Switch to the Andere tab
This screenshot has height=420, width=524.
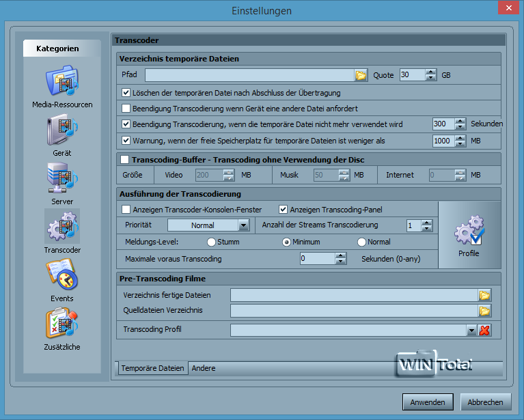[204, 368]
